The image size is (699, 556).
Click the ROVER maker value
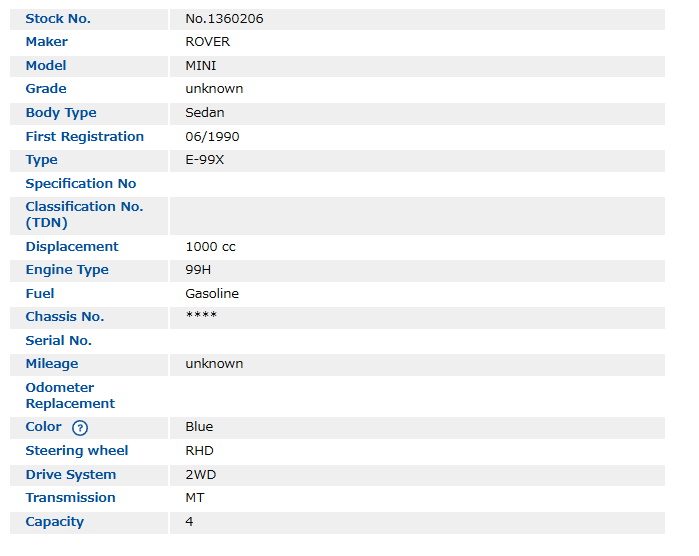click(x=207, y=42)
